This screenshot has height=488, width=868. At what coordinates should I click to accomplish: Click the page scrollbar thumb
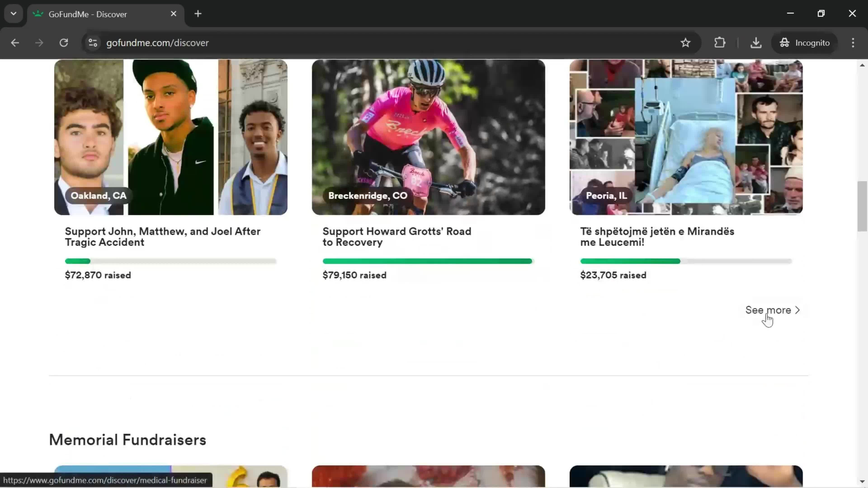(862, 206)
